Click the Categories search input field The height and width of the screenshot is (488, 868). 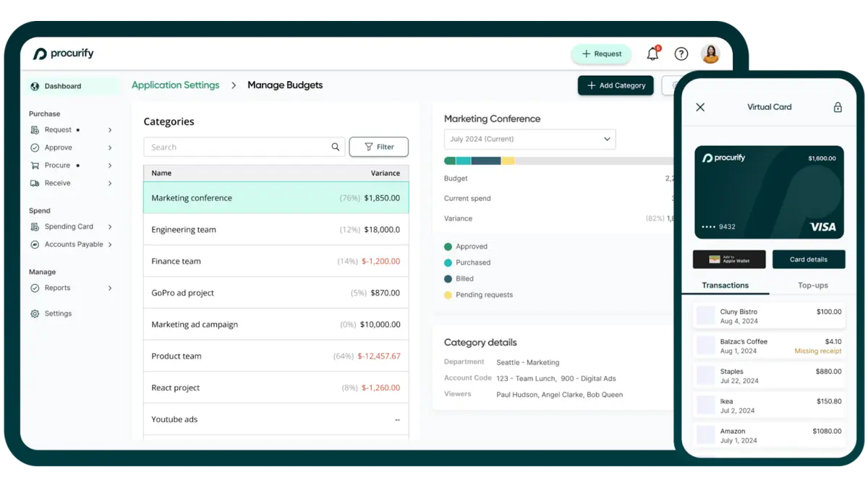pyautogui.click(x=237, y=147)
